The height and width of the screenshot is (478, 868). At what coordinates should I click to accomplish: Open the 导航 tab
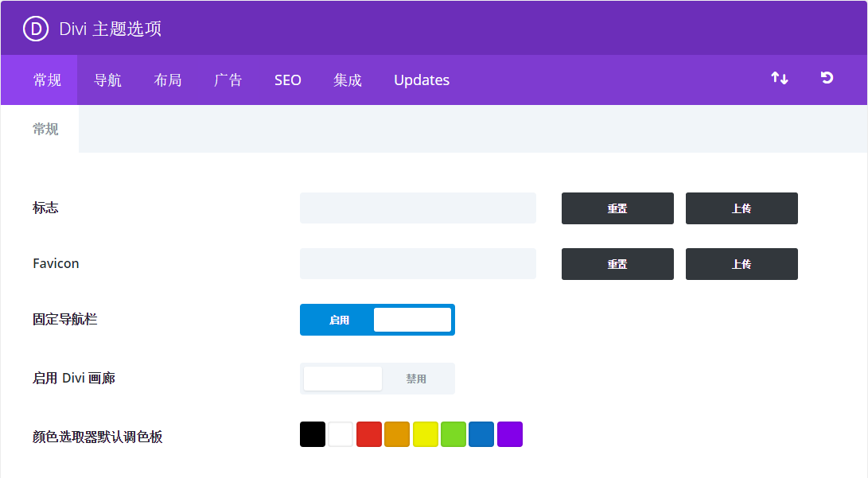(x=107, y=80)
